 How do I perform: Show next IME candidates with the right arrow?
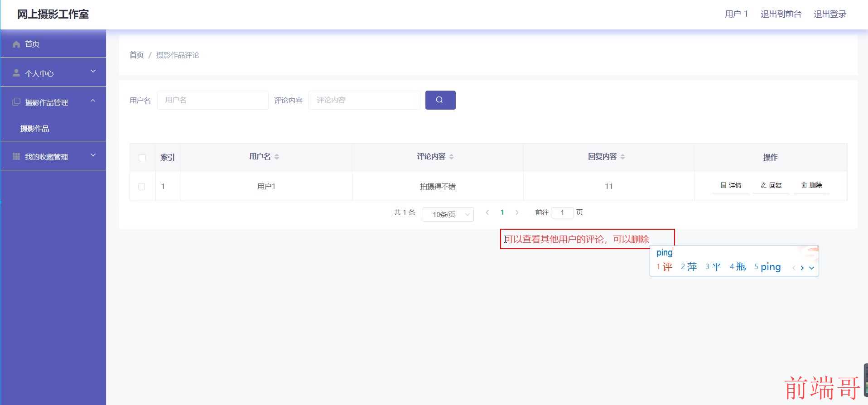click(802, 268)
